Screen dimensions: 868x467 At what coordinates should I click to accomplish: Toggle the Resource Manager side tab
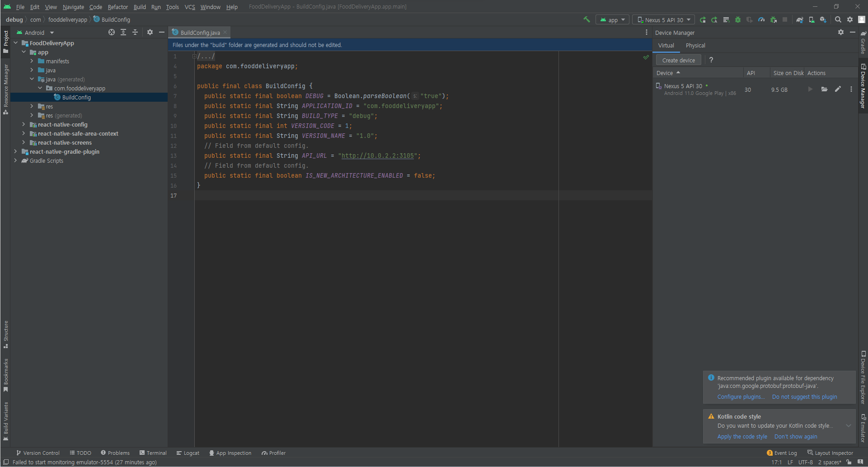pos(5,89)
